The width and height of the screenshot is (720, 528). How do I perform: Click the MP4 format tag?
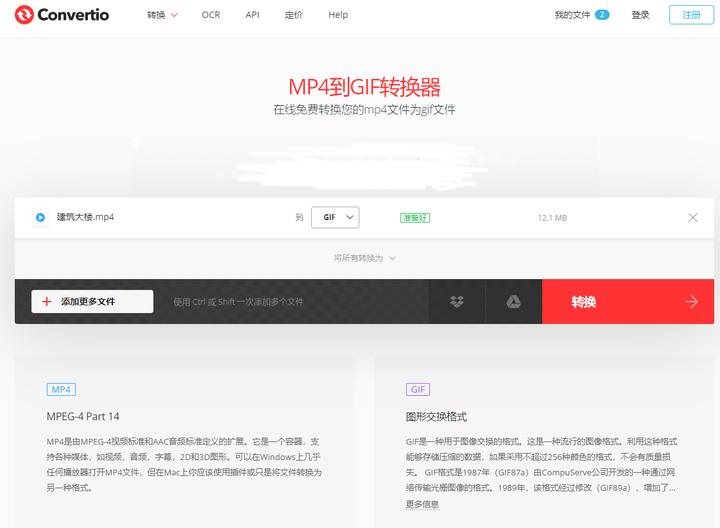[61, 389]
